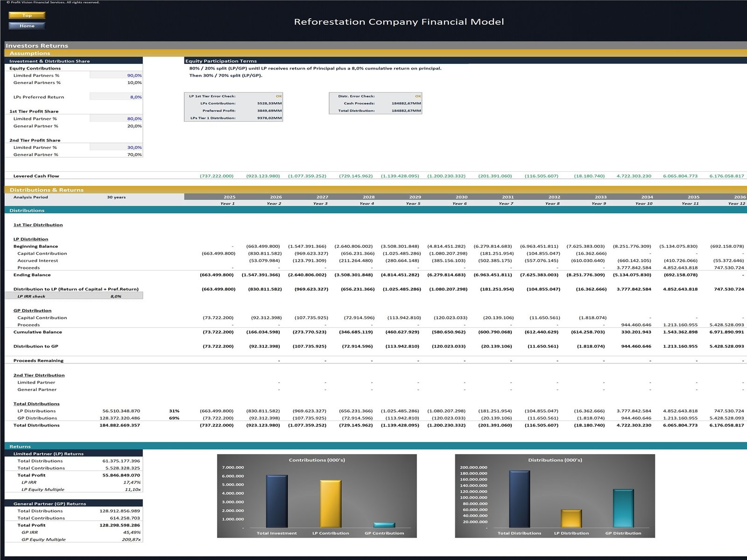Image resolution: width=747 pixels, height=560 pixels.
Task: Click the Total Investment bar in Contributions chart
Action: [x=276, y=501]
